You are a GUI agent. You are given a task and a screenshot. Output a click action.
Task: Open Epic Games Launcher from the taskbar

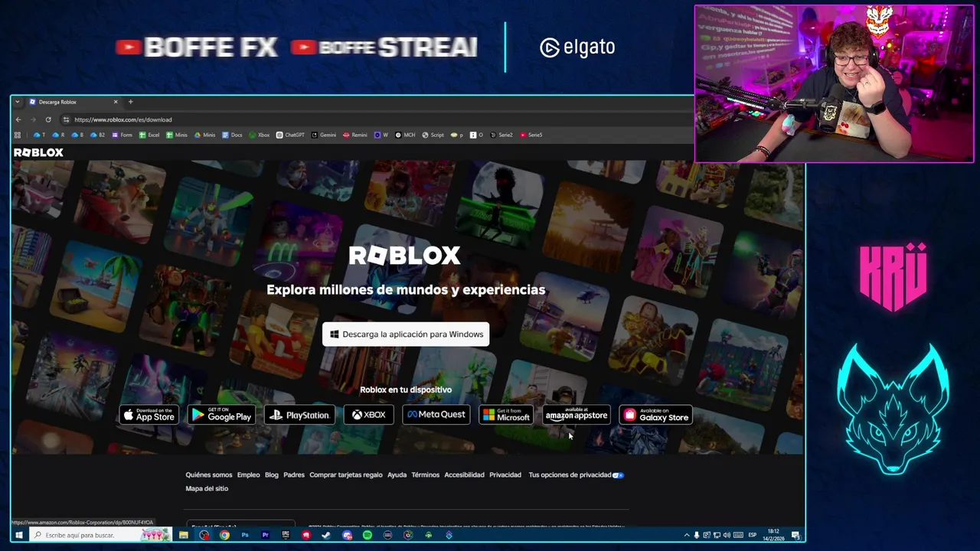(x=286, y=535)
